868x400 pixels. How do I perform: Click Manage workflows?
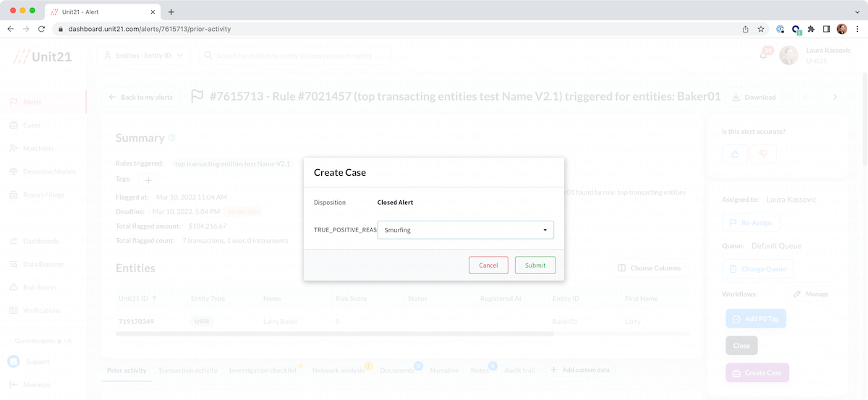pyautogui.click(x=811, y=294)
